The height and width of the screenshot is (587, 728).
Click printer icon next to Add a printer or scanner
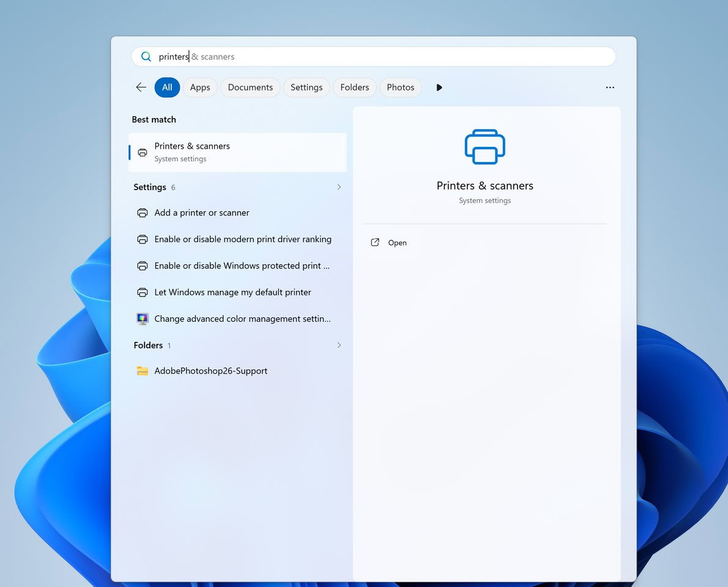click(x=143, y=213)
